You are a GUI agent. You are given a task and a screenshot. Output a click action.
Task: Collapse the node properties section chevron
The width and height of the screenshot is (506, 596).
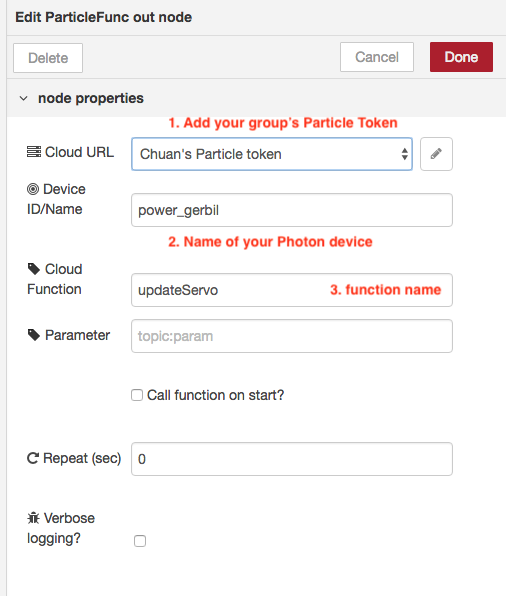pos(24,98)
